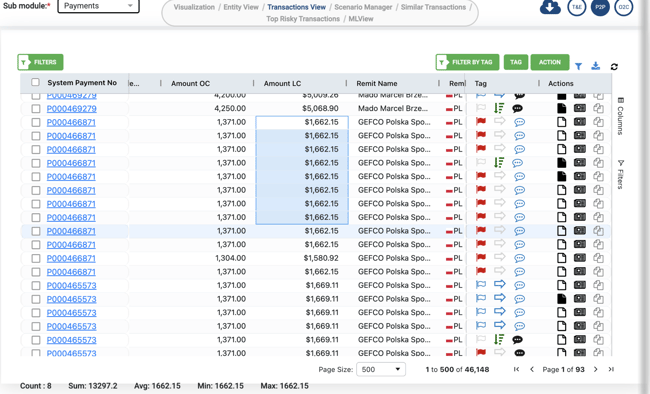The height and width of the screenshot is (394, 650).
Task: Open the Top Risky Transactions tab
Action: coord(303,19)
